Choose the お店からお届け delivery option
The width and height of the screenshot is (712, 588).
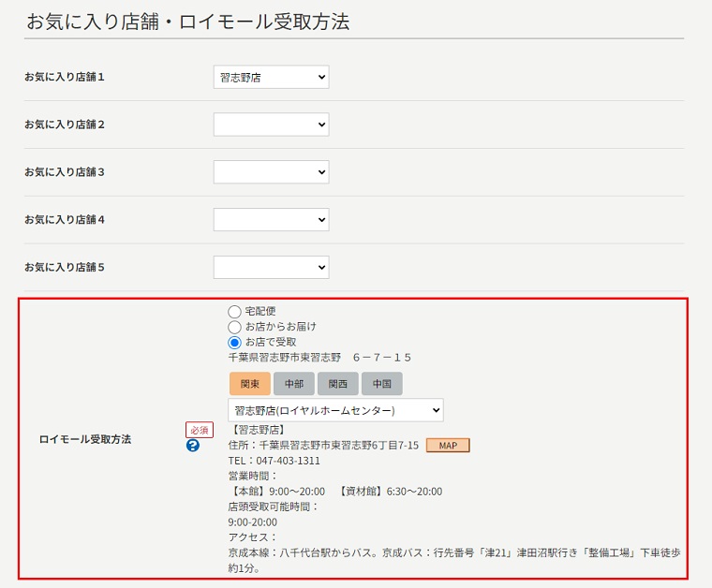tap(234, 327)
